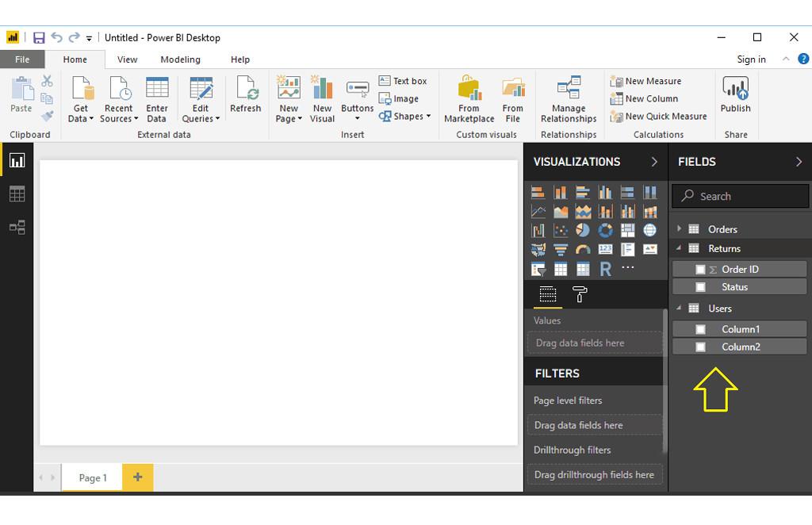Import more custom visuals via ellipsis
Screen dimensions: 812x525
(628, 267)
